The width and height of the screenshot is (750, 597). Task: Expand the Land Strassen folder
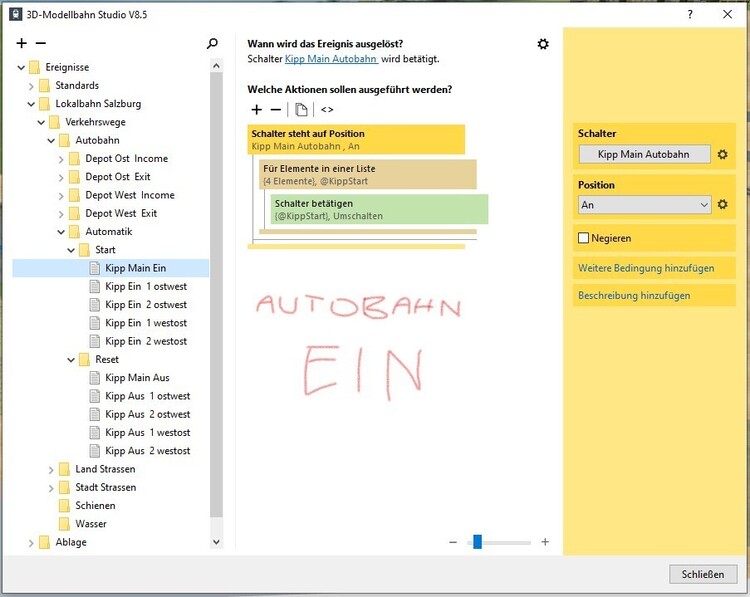(x=52, y=469)
